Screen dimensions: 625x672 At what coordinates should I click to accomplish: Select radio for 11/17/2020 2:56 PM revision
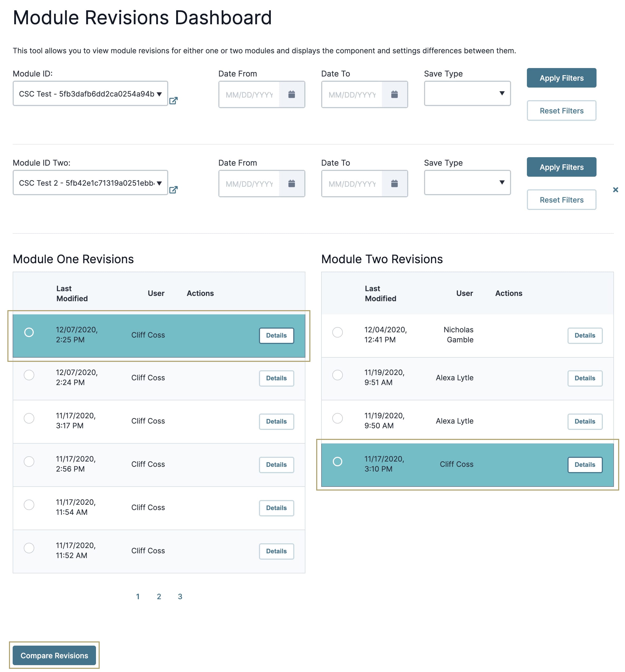click(29, 462)
